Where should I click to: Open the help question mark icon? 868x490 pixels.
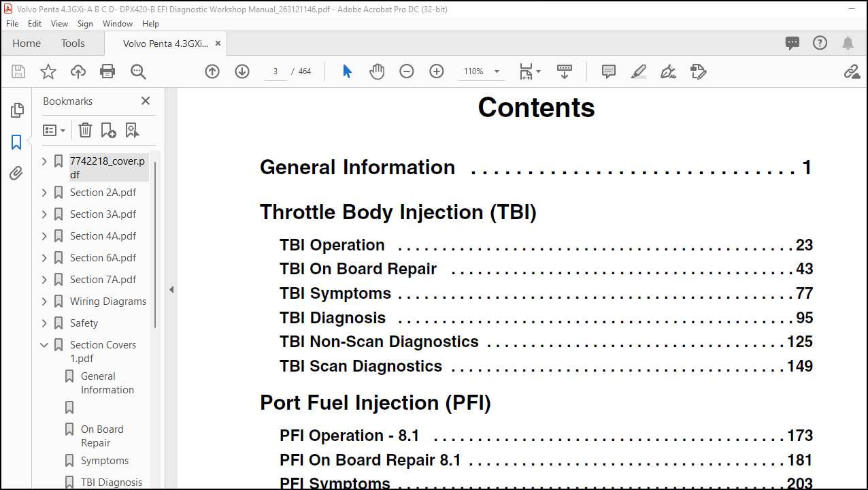coord(820,43)
